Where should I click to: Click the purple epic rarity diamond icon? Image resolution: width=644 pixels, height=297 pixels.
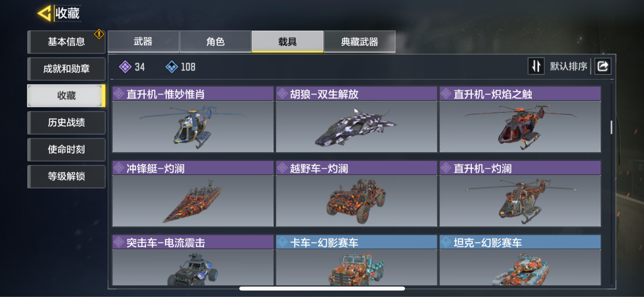click(125, 67)
